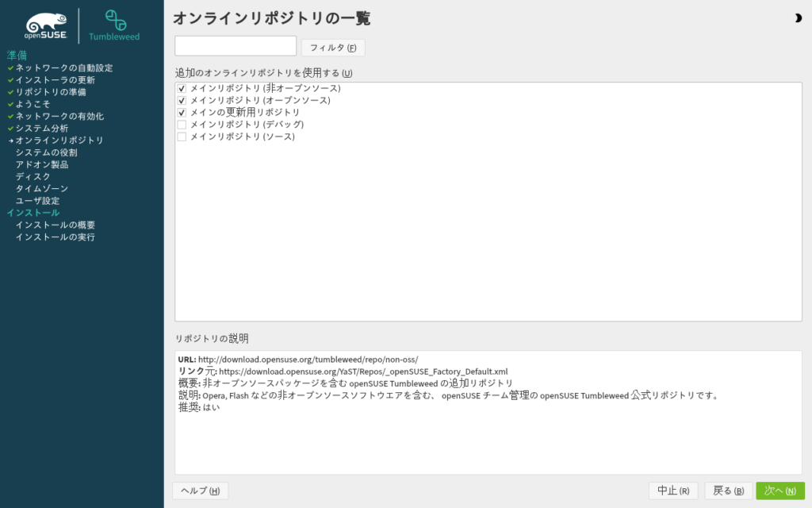Viewport: 812px width, 508px height.
Task: Click the arrow beside オンラインリポジトリ
Action: pyautogui.click(x=11, y=140)
